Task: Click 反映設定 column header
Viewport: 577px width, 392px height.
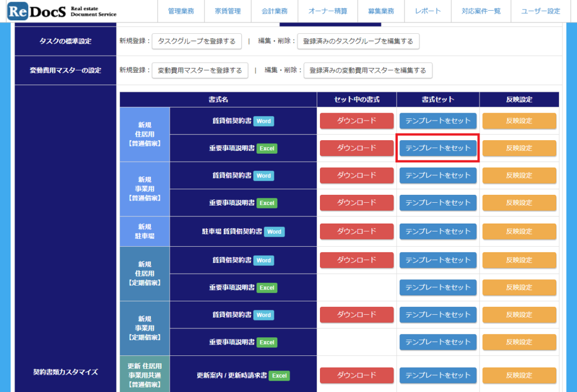Action: click(x=519, y=99)
